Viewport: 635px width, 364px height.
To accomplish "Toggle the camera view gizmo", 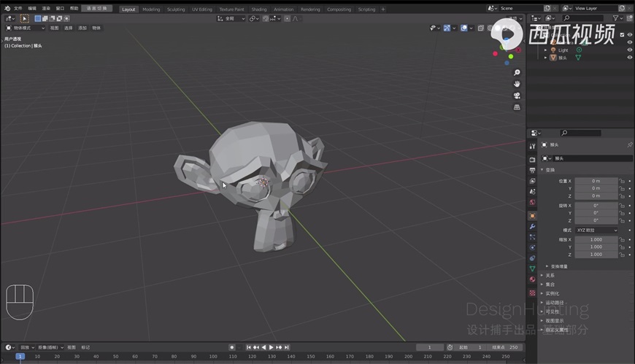I will [517, 96].
